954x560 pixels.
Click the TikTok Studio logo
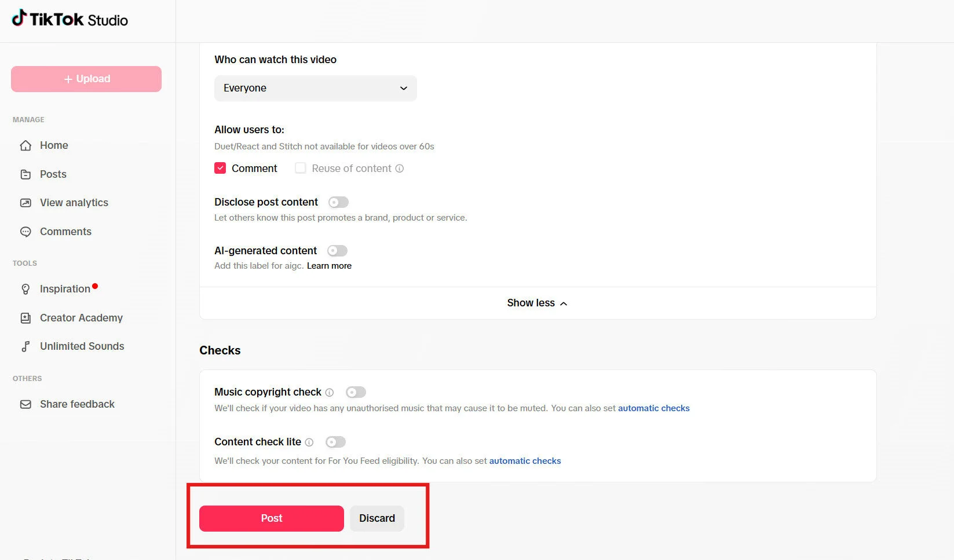click(x=68, y=19)
